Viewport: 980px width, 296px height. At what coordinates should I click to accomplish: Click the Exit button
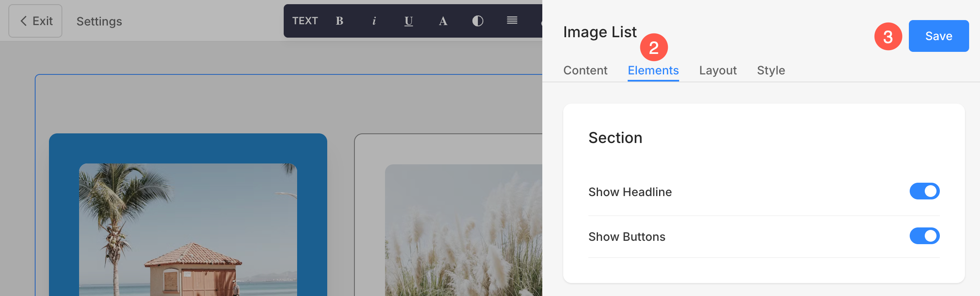pyautogui.click(x=36, y=21)
